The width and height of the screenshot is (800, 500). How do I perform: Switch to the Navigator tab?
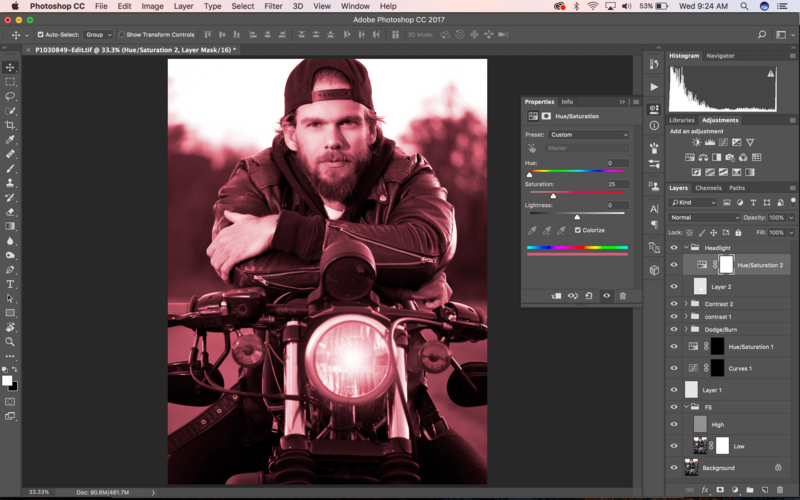point(720,56)
